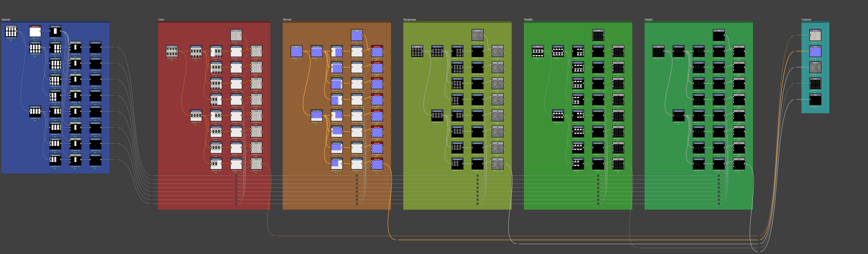The image size is (868, 254).
Task: Select the Normal frame title
Action: point(287,20)
